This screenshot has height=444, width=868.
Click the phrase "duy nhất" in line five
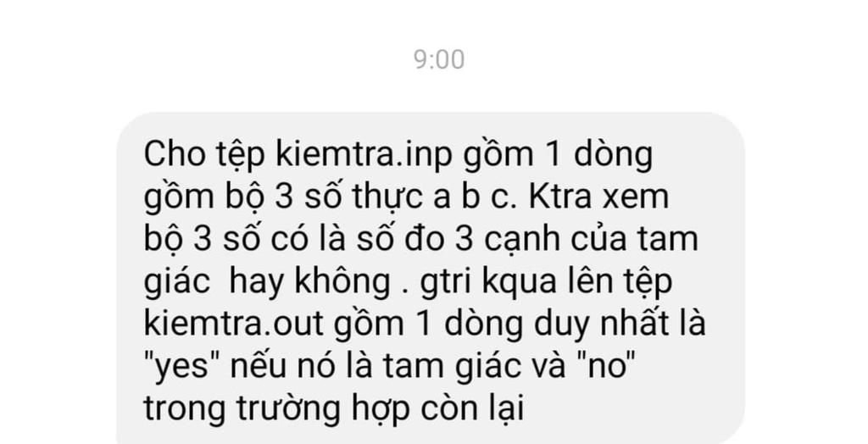(601, 324)
